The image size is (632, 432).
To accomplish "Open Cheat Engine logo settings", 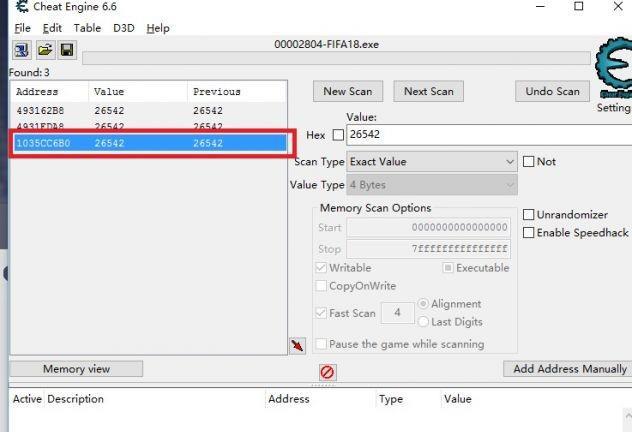I will click(x=613, y=67).
